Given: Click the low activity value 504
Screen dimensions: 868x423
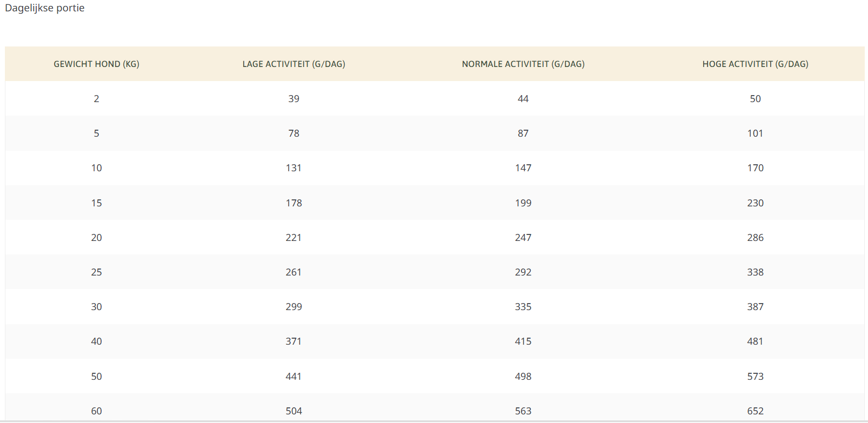Looking at the screenshot, I should coord(293,411).
